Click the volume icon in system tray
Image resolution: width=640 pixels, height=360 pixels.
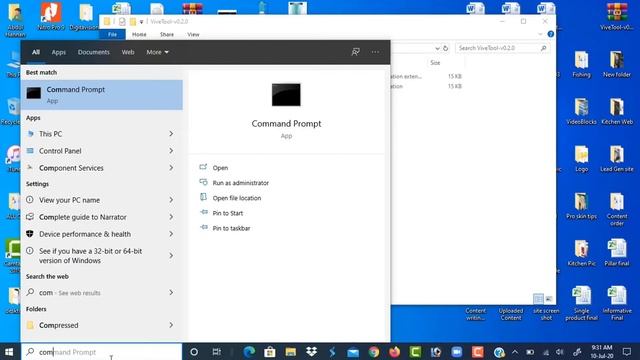click(560, 352)
